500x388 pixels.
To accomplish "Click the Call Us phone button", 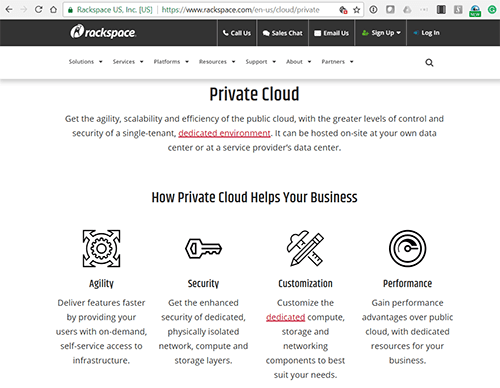I will coord(237,33).
